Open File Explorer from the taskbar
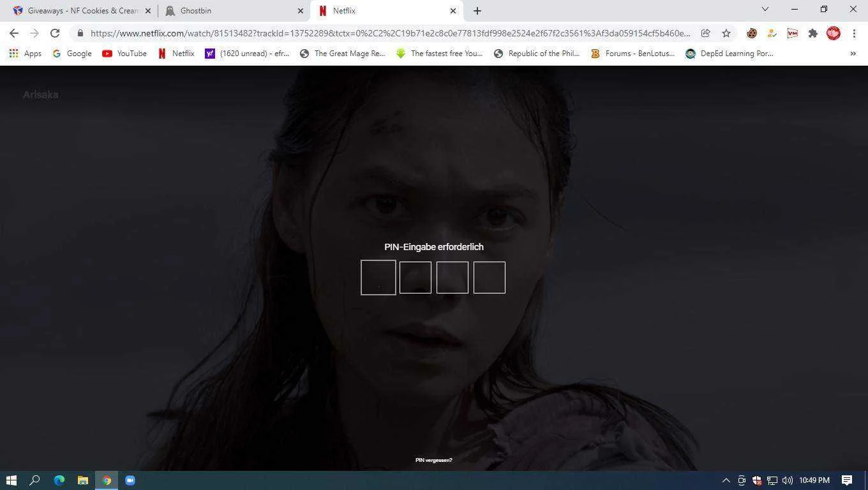Viewport: 868px width, 490px height. coord(83,480)
